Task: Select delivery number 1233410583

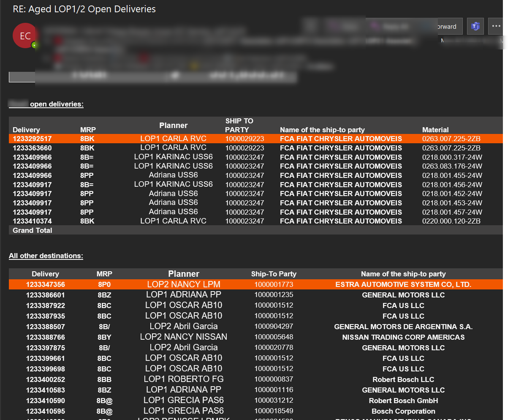Action: (46, 390)
